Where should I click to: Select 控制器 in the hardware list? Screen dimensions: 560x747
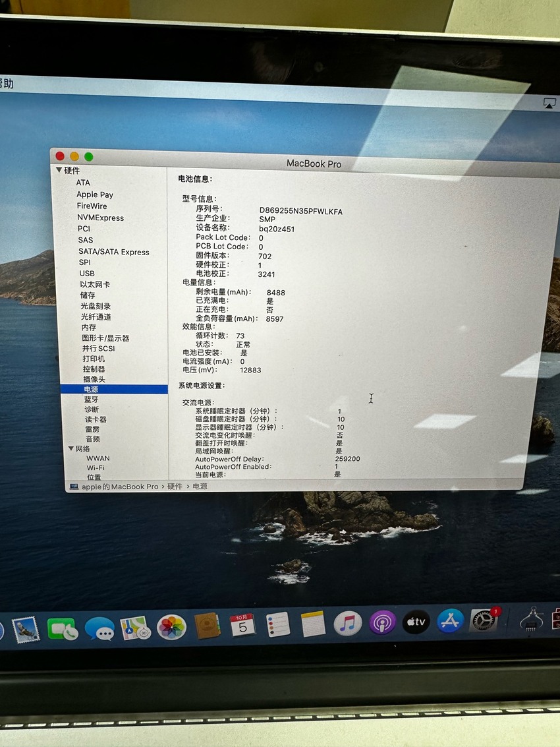94,369
